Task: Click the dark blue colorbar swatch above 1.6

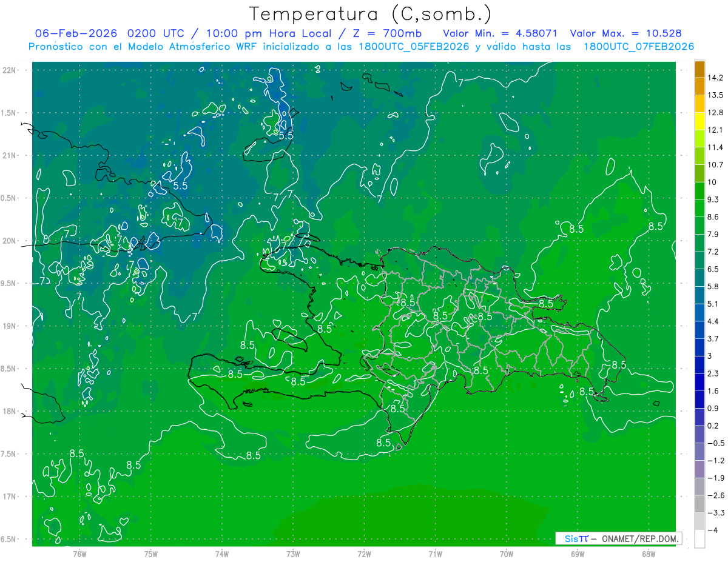Action: point(699,382)
